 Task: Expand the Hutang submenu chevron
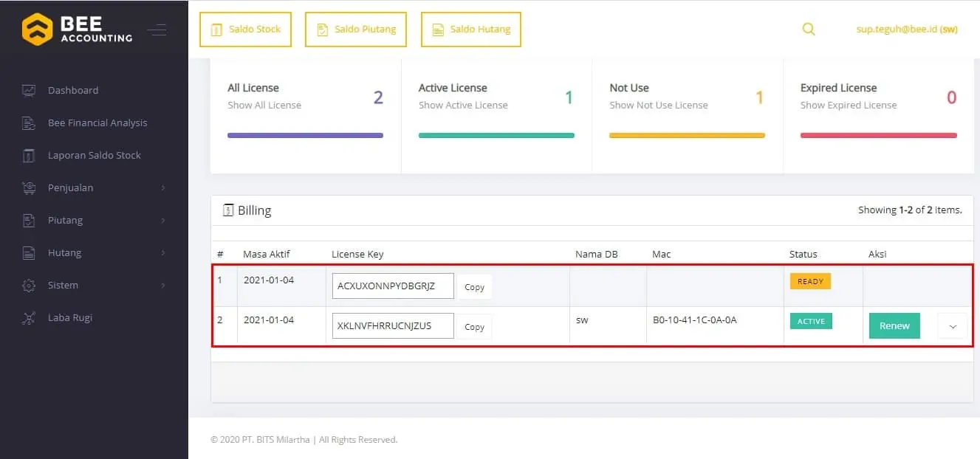(163, 253)
